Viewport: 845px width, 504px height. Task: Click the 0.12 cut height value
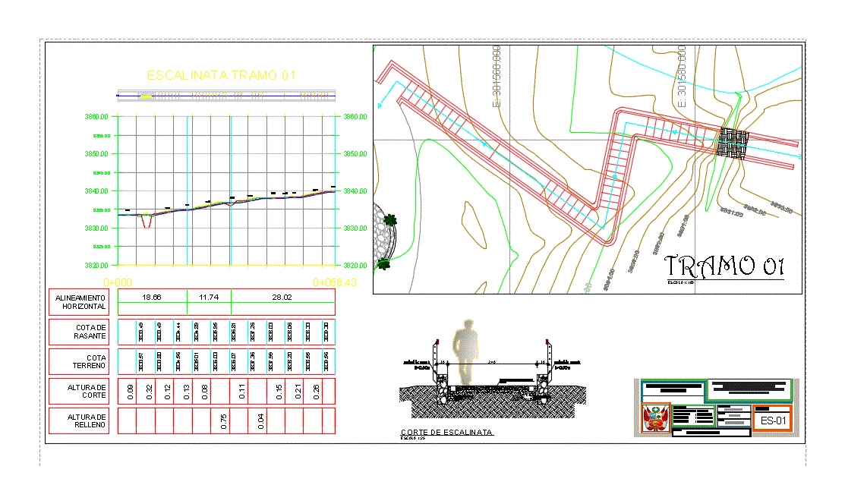(168, 392)
